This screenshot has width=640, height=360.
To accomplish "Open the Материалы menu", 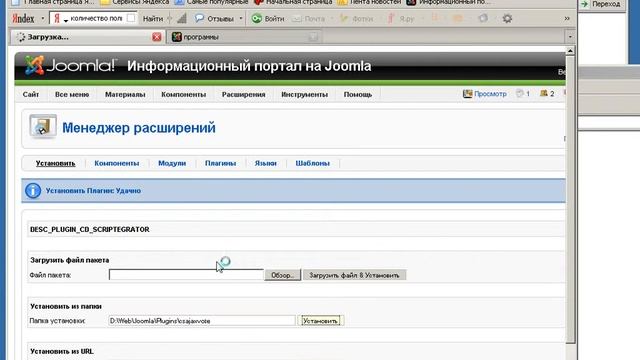I will point(125,94).
